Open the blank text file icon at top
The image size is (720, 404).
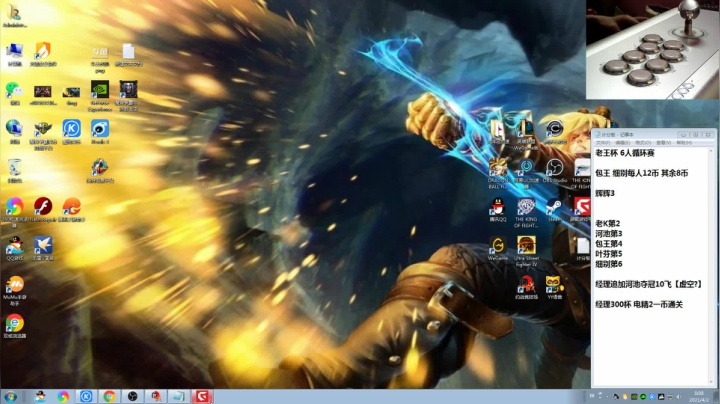(128, 55)
